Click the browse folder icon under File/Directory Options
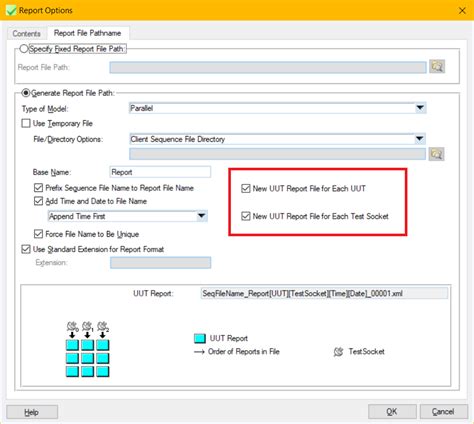 (x=437, y=154)
